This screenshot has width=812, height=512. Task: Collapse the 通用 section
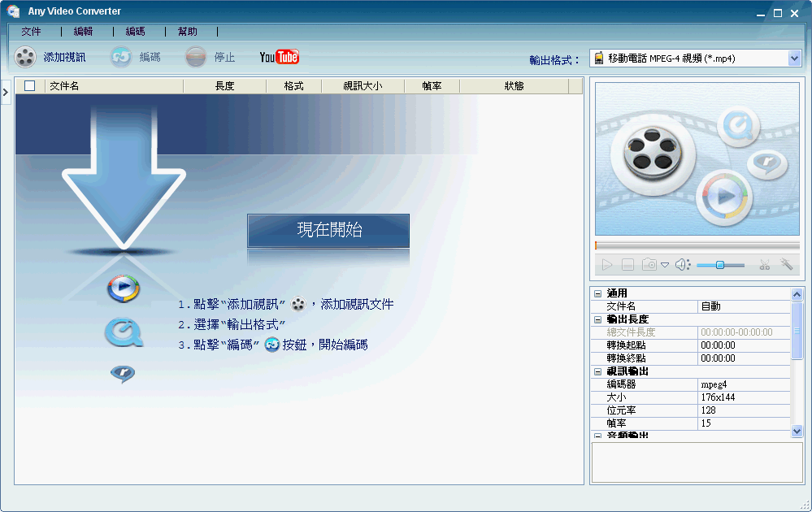tap(597, 293)
